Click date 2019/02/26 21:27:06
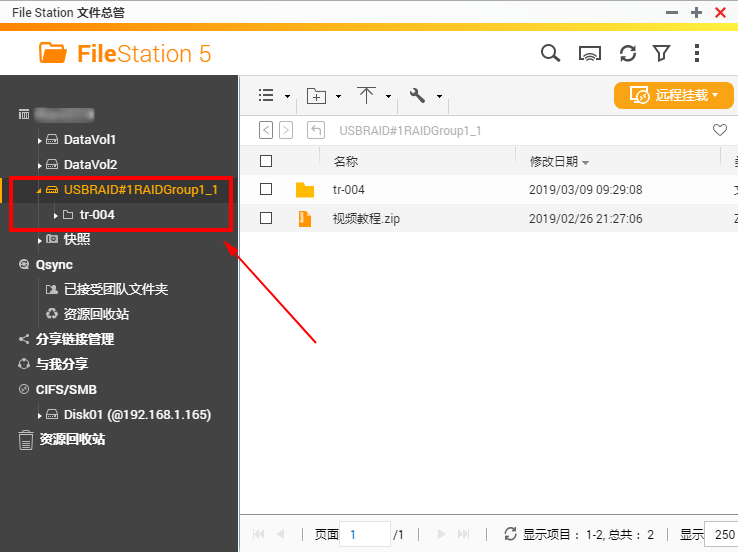 tap(586, 219)
